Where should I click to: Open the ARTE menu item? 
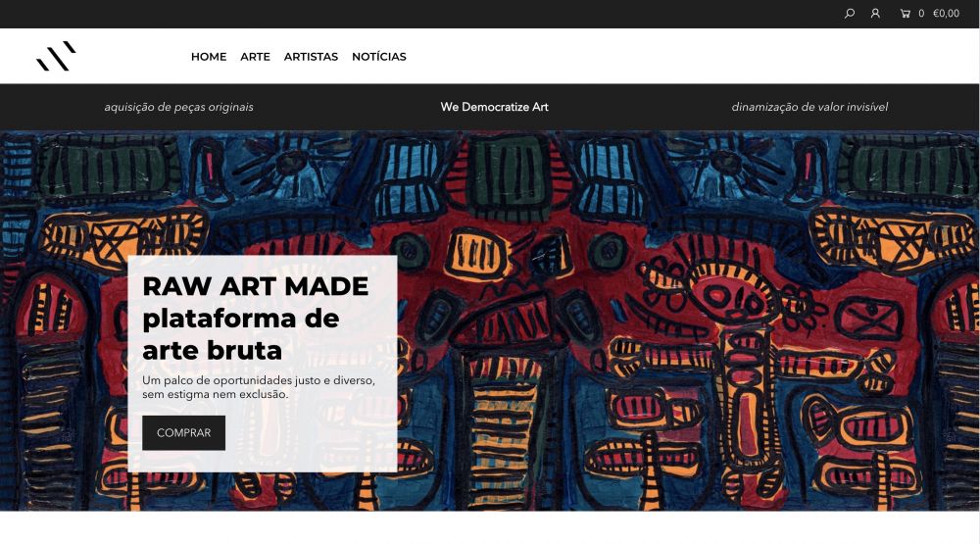click(255, 56)
